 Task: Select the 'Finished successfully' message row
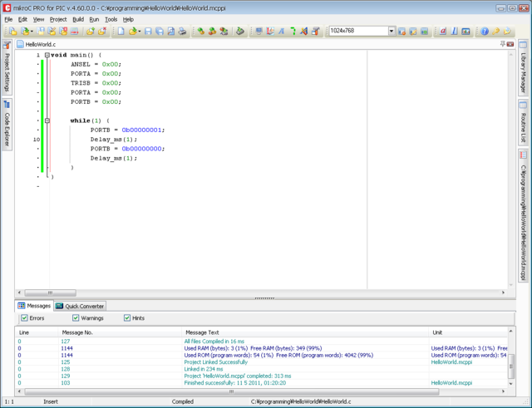pyautogui.click(x=262, y=383)
